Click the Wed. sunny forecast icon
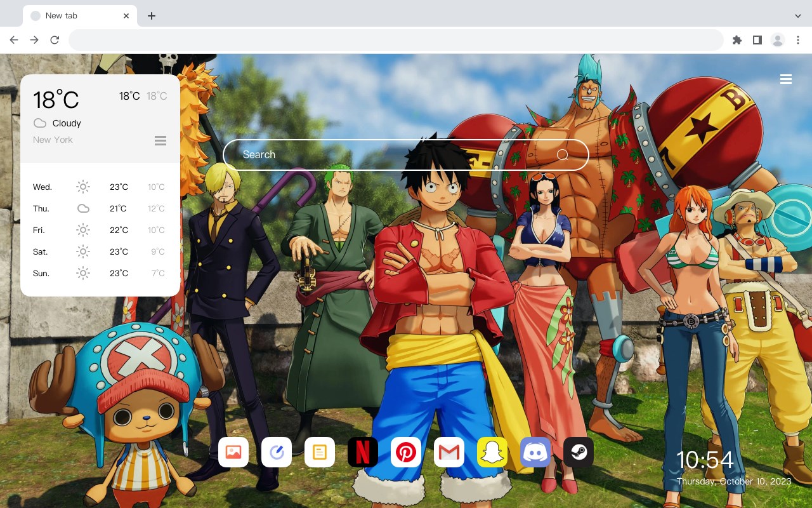812x508 pixels. (83, 187)
